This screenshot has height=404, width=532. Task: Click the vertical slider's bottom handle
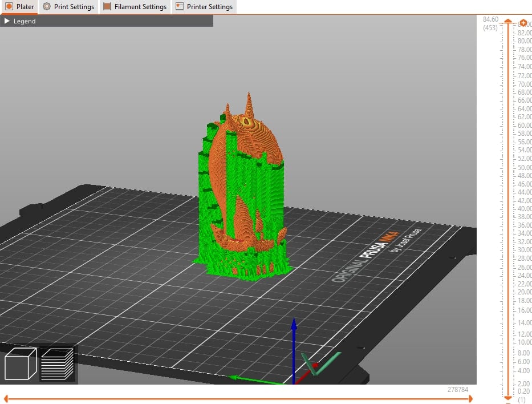pos(508,398)
